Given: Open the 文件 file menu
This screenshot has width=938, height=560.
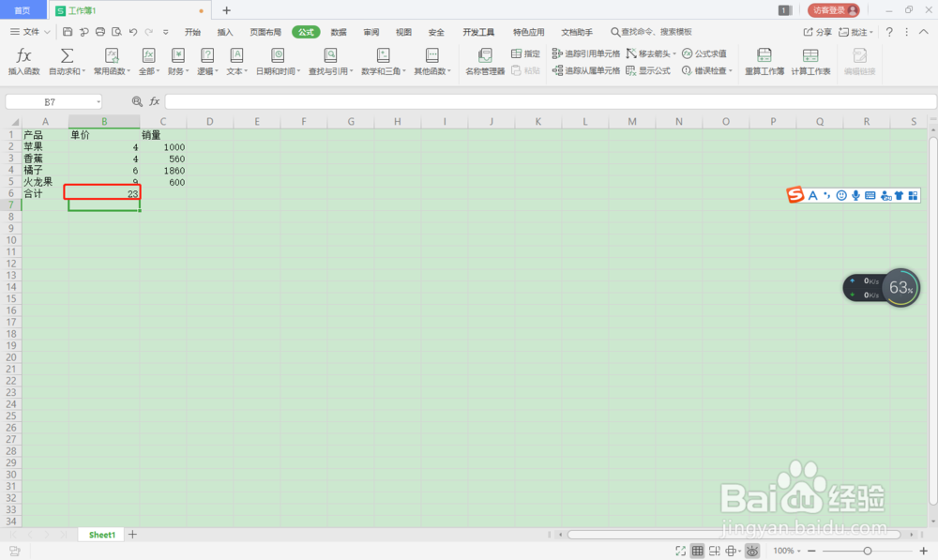Looking at the screenshot, I should [x=30, y=32].
